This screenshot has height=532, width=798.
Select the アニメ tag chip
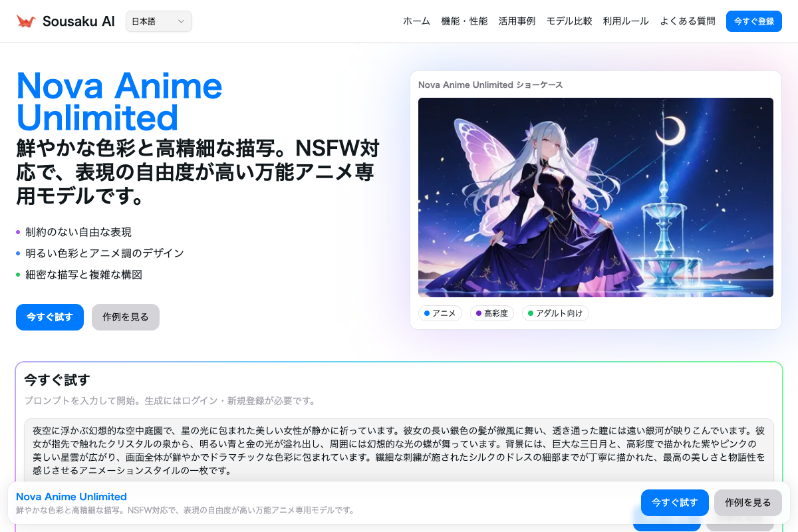point(440,313)
